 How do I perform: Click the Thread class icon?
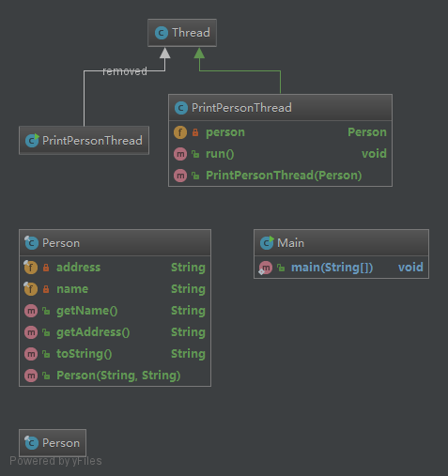click(x=162, y=33)
